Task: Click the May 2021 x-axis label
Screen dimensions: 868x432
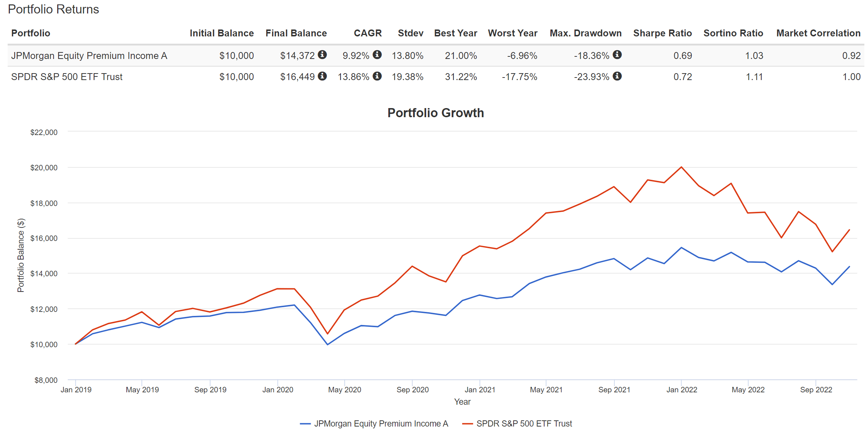Action: (546, 390)
